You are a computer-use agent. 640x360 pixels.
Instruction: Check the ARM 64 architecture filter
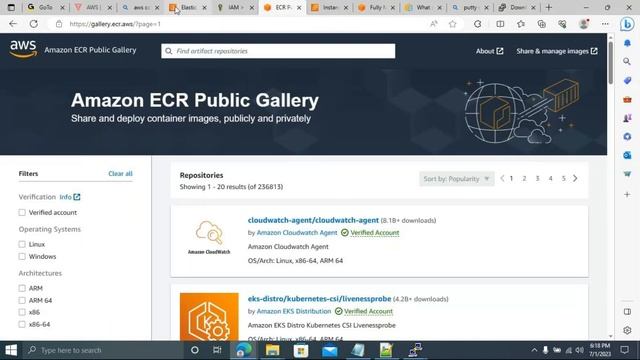click(22, 300)
